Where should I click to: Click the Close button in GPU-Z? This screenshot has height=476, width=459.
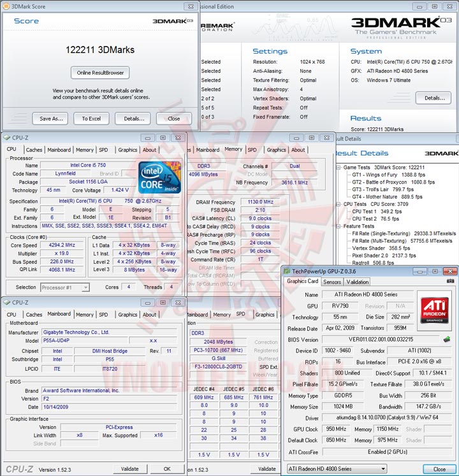click(x=439, y=469)
